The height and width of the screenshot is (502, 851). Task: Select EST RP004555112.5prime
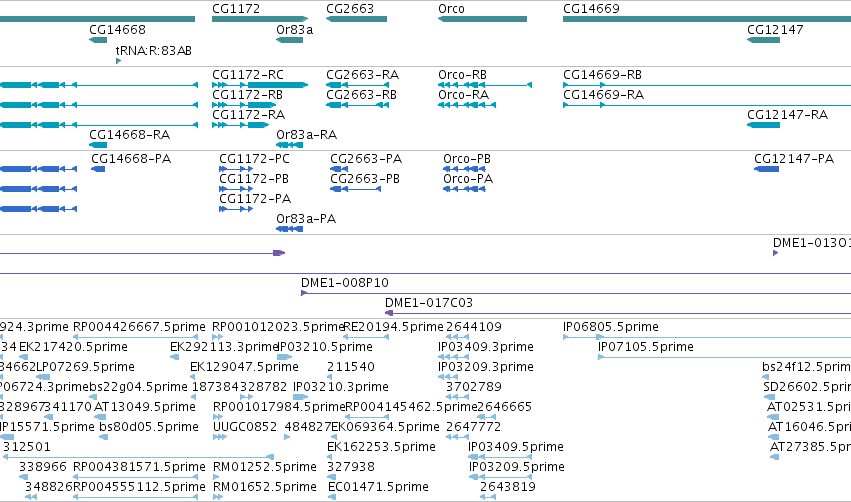click(139, 488)
